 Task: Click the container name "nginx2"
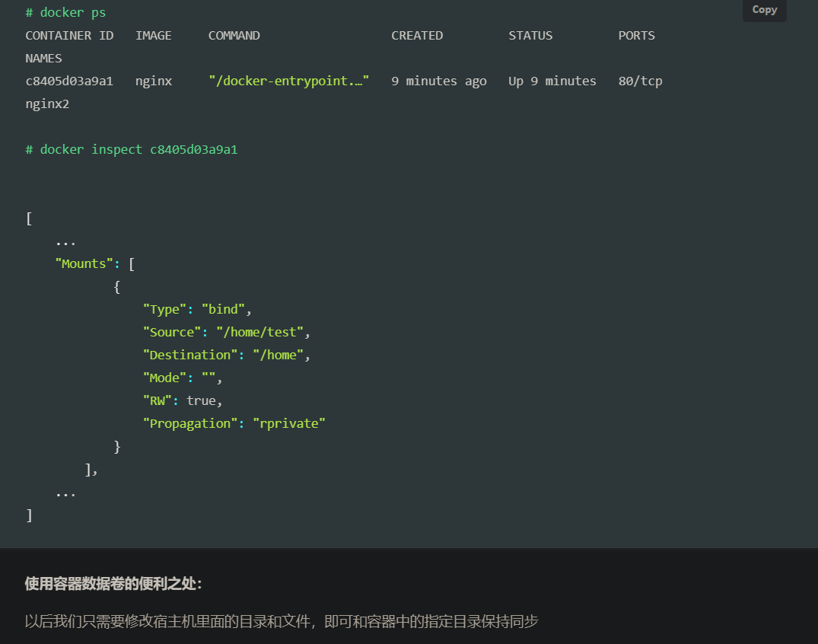47,104
